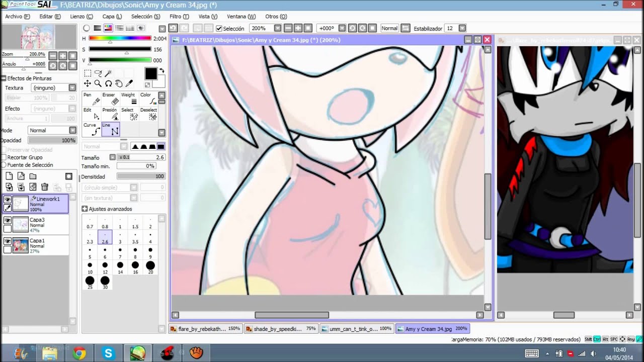This screenshot has width=644, height=362.
Task: Select the Fuente de Selección option
Action: click(4, 165)
